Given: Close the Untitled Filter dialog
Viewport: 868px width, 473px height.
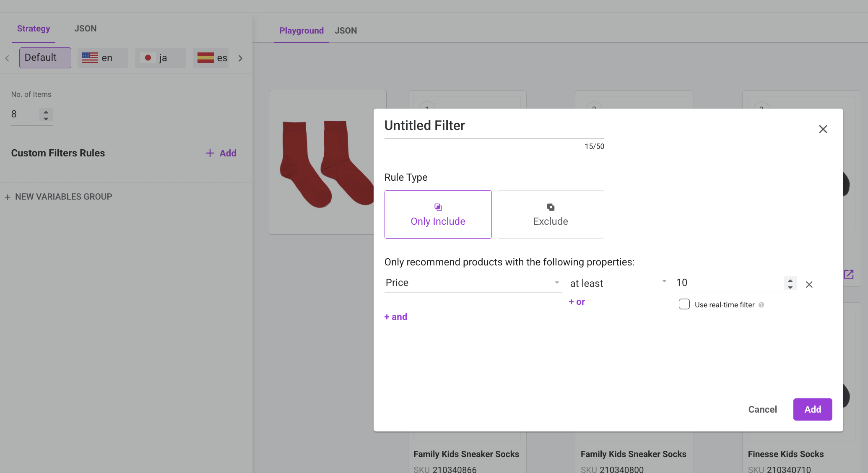Looking at the screenshot, I should pyautogui.click(x=823, y=129).
